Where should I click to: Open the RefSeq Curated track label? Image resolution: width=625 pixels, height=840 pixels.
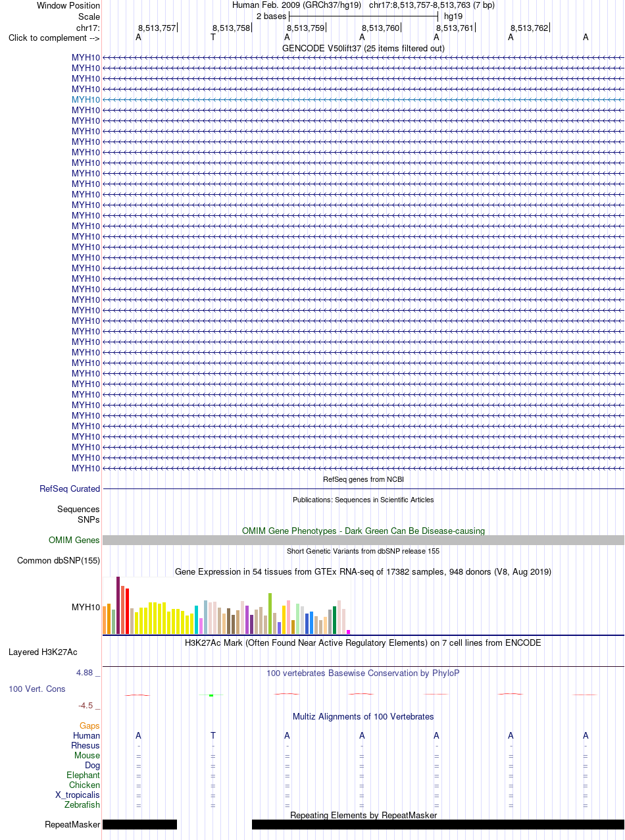click(70, 489)
